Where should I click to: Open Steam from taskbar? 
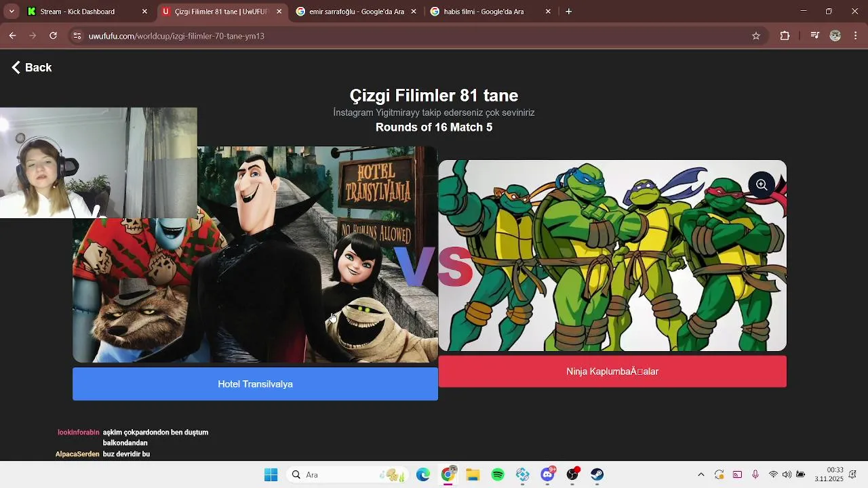click(x=597, y=474)
